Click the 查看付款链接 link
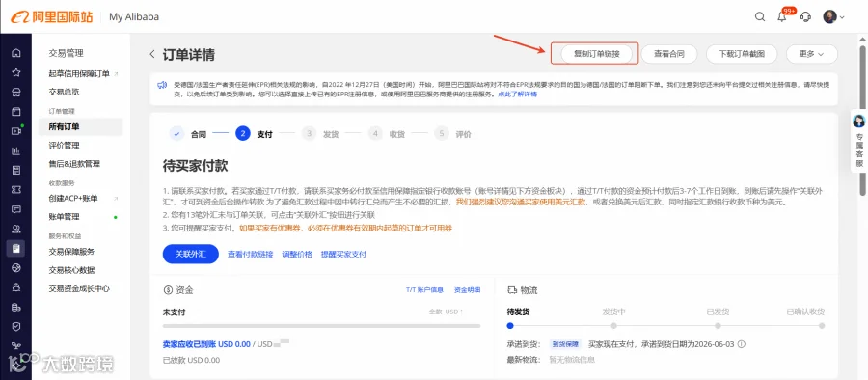The width and height of the screenshot is (868, 380). [250, 255]
